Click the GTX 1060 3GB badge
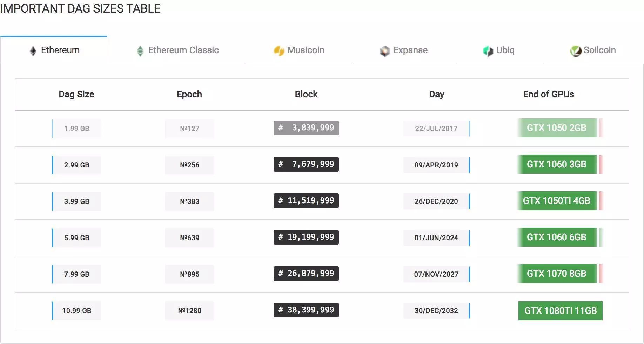This screenshot has height=344, width=644. coord(557,164)
